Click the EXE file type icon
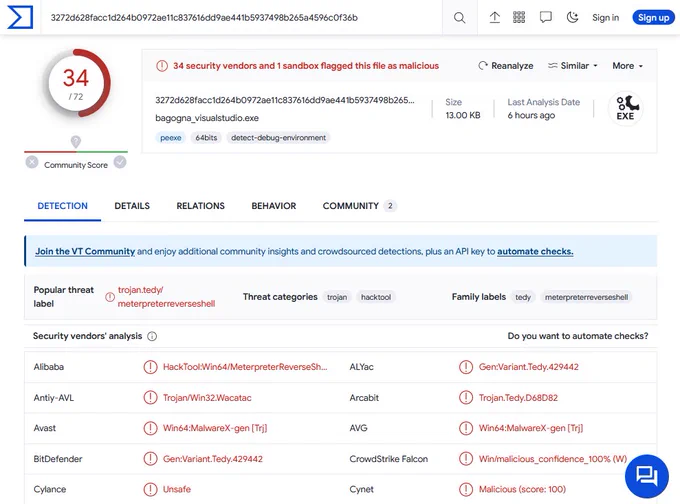Viewport: 680px width, 504px height. [626, 108]
